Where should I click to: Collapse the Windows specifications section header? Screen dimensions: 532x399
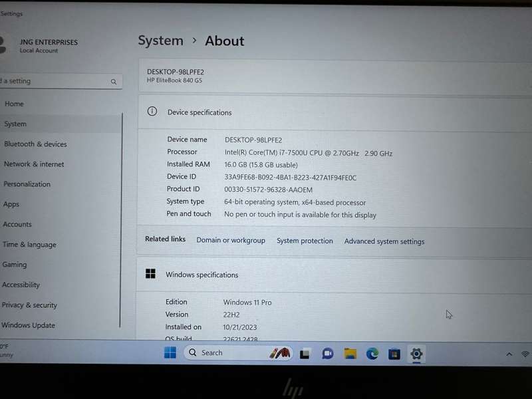point(334,275)
